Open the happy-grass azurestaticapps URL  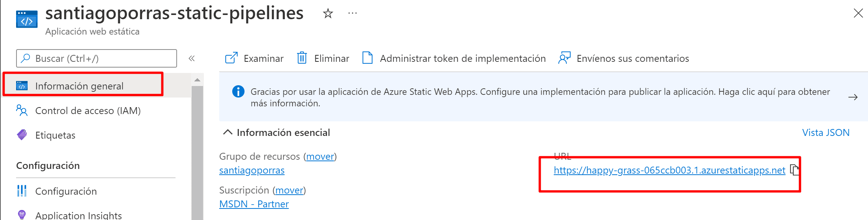click(x=669, y=170)
